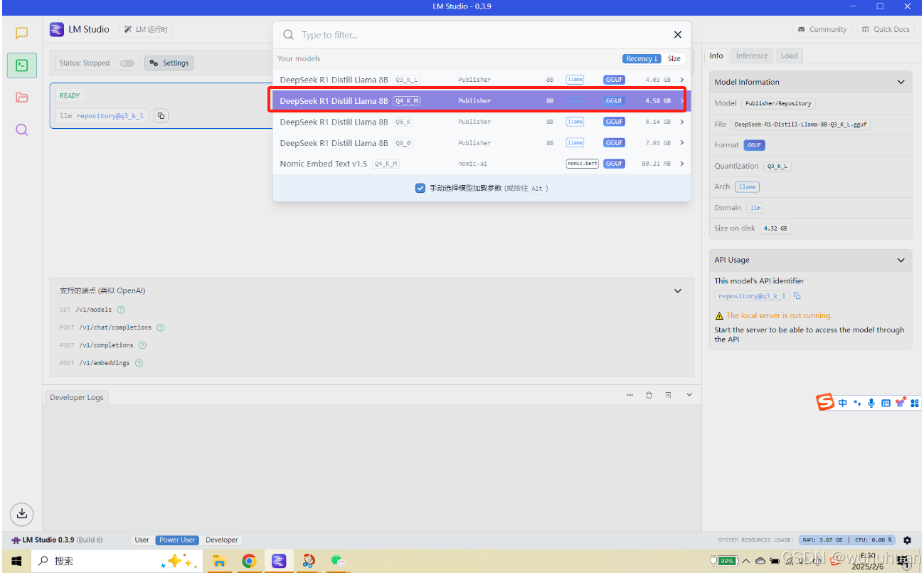The image size is (924, 573).
Task: Switch to Developer mode
Action: (x=222, y=540)
